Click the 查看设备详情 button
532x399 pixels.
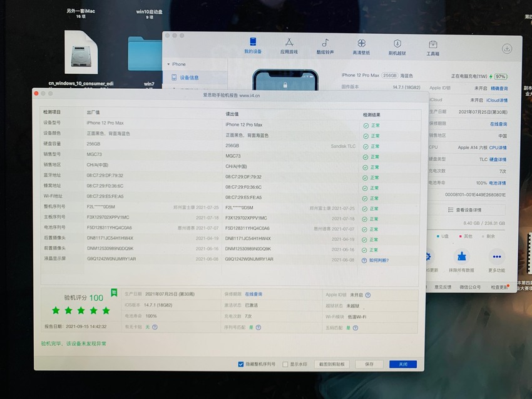[466, 210]
